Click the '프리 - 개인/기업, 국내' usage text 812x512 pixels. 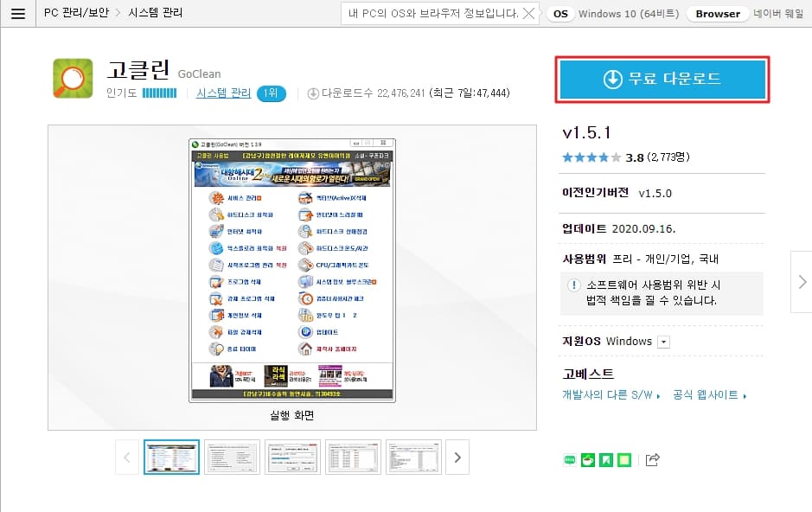666,259
